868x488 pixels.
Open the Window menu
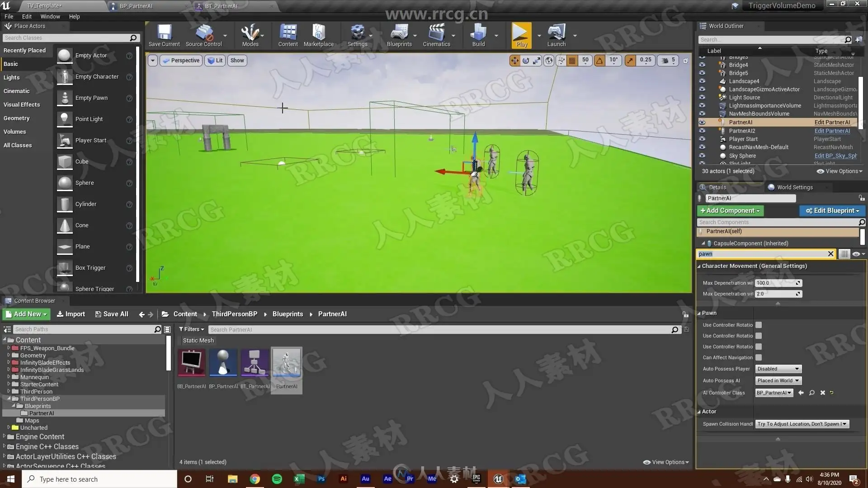[x=50, y=17]
